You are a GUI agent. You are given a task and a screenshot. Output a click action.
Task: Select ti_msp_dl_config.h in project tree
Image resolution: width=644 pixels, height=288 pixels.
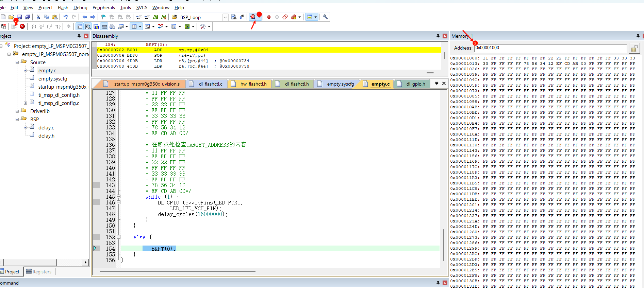coord(59,95)
